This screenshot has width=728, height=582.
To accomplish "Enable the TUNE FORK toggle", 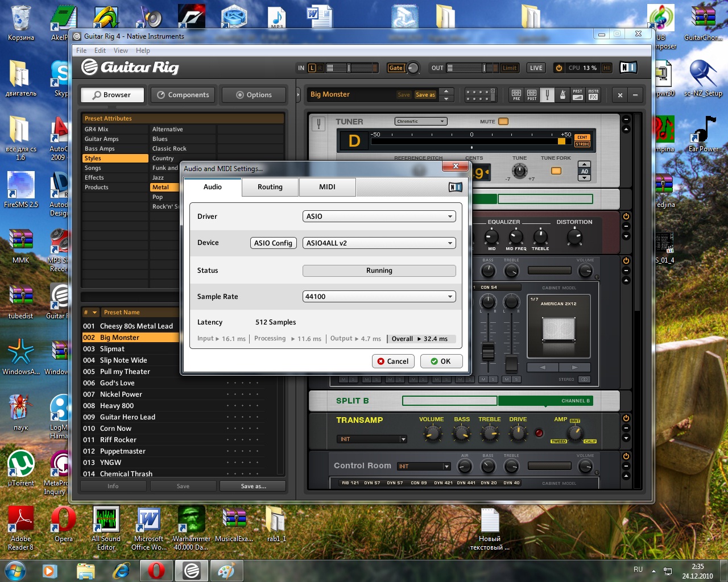I will click(556, 171).
